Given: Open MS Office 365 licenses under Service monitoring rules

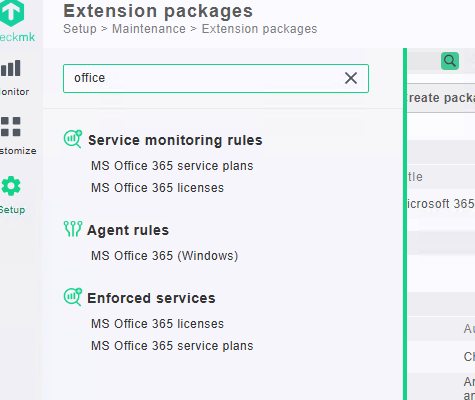Looking at the screenshot, I should [x=157, y=188].
